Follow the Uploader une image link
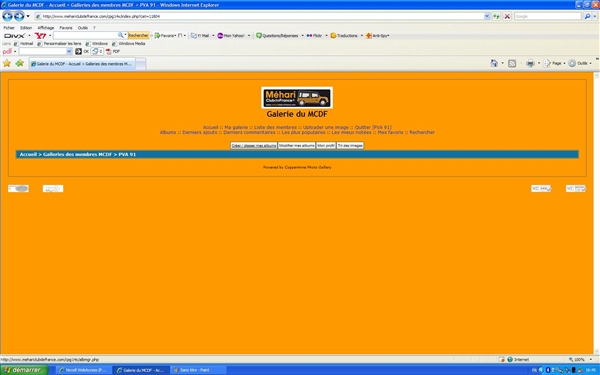600x375 pixels. [x=326, y=127]
